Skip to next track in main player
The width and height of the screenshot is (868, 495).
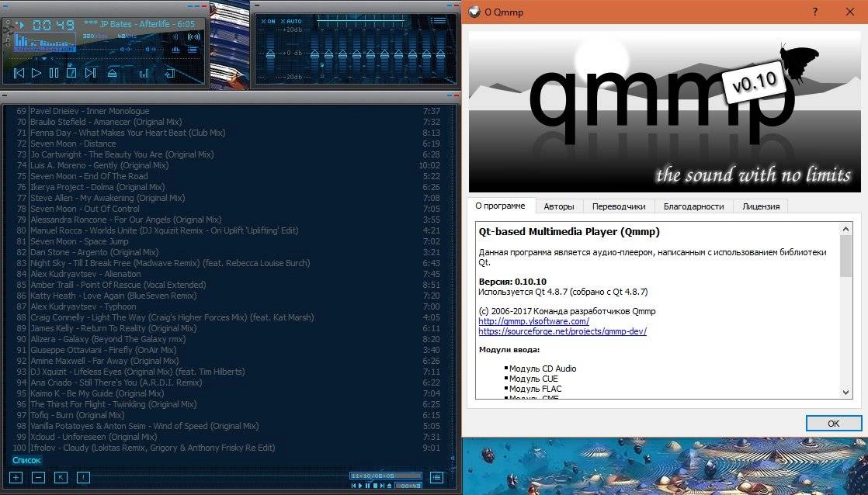pos(90,73)
